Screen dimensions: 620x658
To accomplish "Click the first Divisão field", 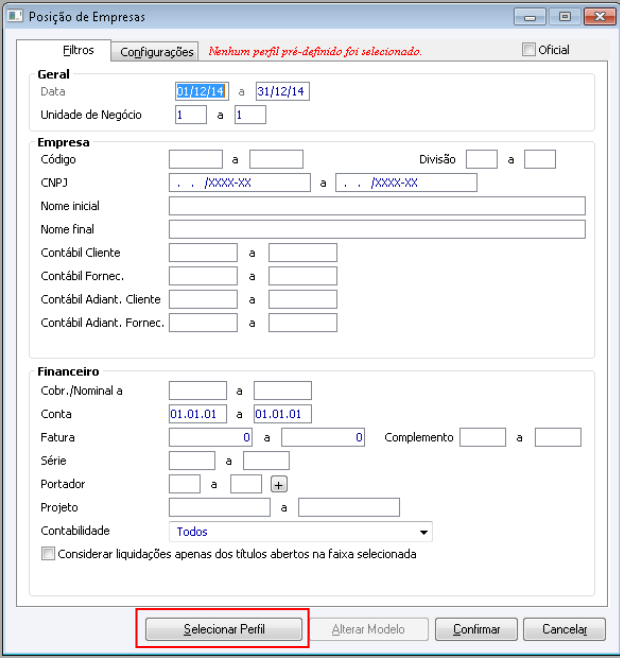I will pos(482,159).
